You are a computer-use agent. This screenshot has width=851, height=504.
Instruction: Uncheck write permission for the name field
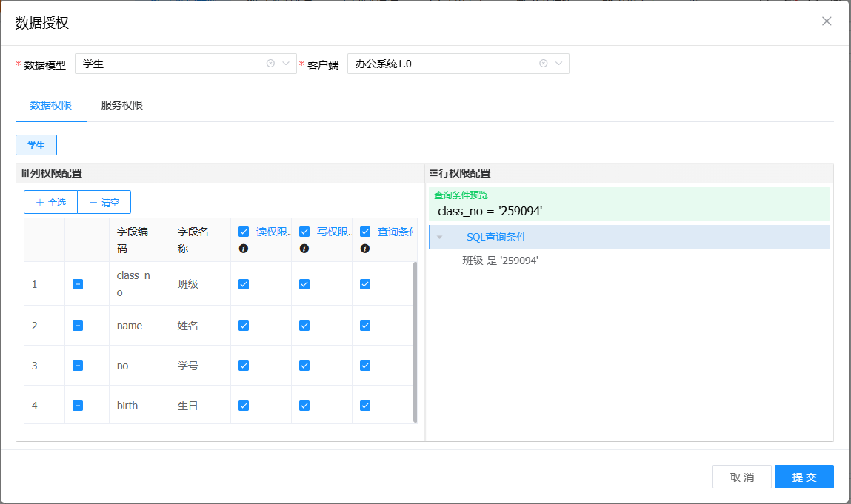pyautogui.click(x=304, y=326)
